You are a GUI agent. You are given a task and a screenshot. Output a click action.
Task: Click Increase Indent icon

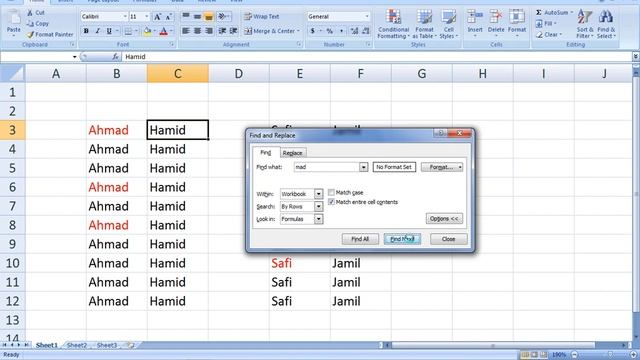pyautogui.click(x=233, y=31)
